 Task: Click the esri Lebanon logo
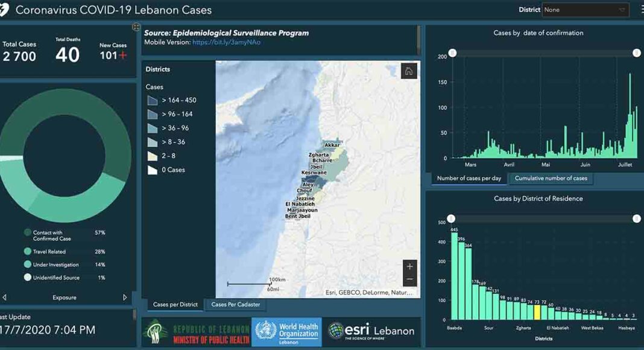pyautogui.click(x=371, y=331)
